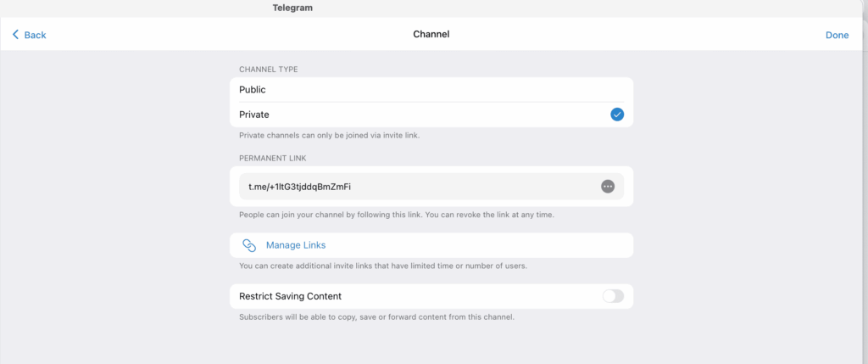The height and width of the screenshot is (364, 868).
Task: Select the Public channel type
Action: tap(253, 89)
